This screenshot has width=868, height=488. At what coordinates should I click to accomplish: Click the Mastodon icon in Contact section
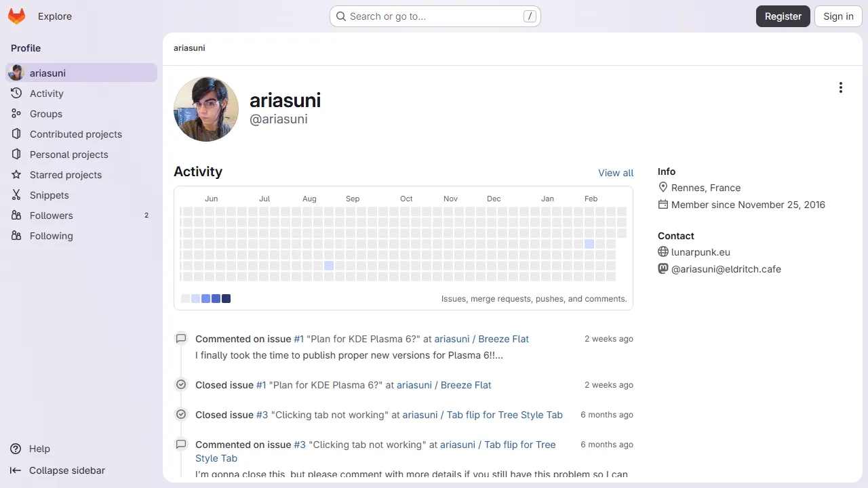pyautogui.click(x=663, y=268)
